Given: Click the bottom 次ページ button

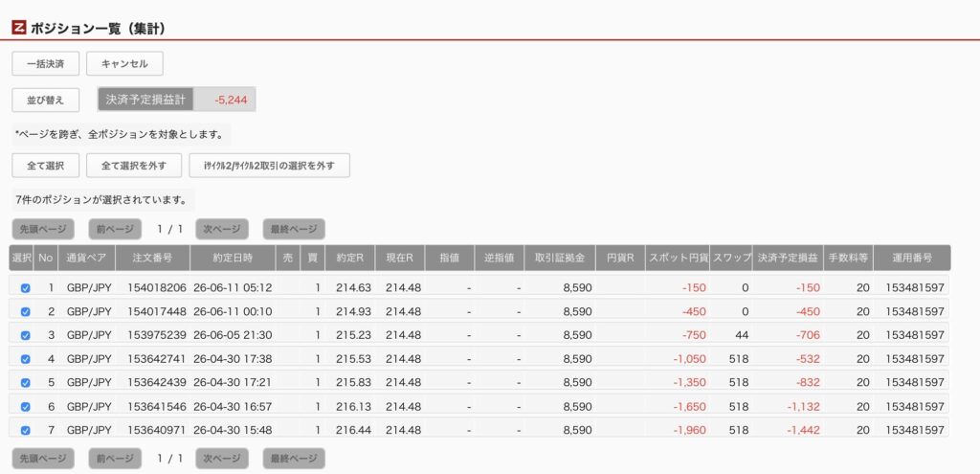Looking at the screenshot, I should point(222,459).
